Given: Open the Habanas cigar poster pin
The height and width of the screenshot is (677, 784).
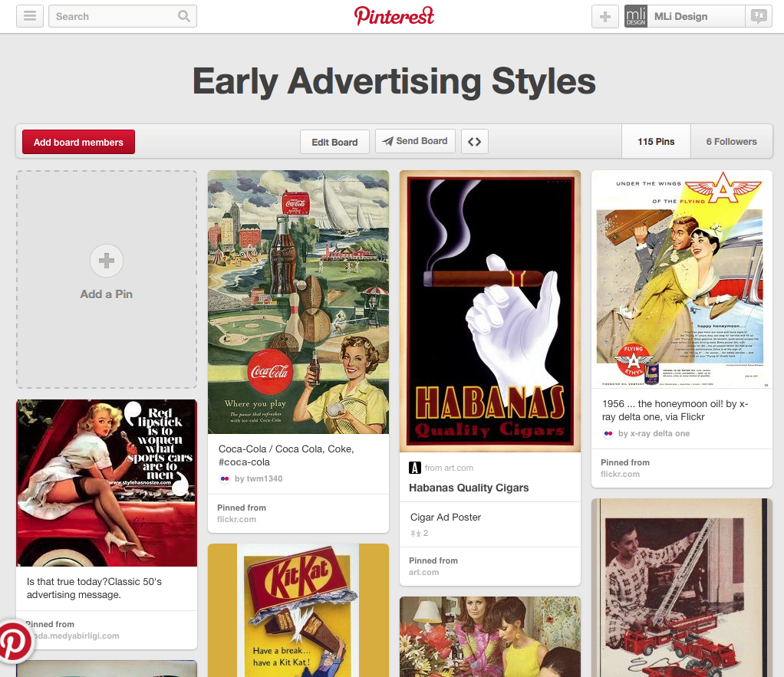Looking at the screenshot, I should 490,311.
